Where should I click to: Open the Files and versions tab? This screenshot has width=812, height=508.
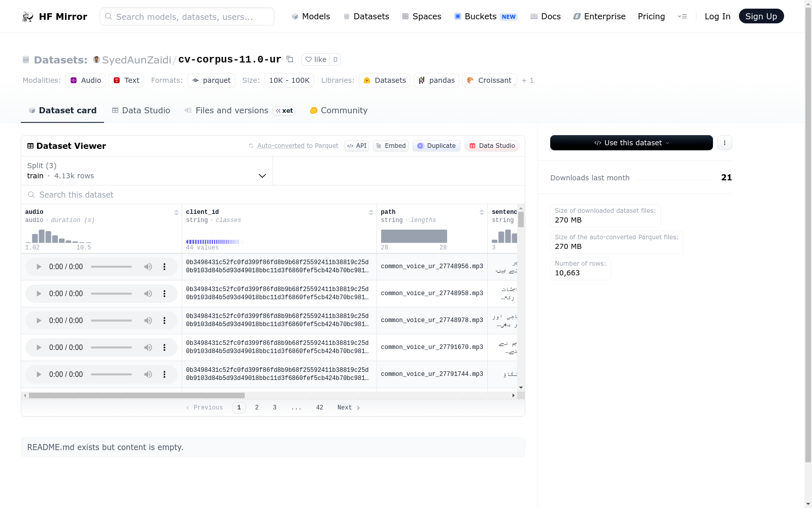click(x=240, y=111)
